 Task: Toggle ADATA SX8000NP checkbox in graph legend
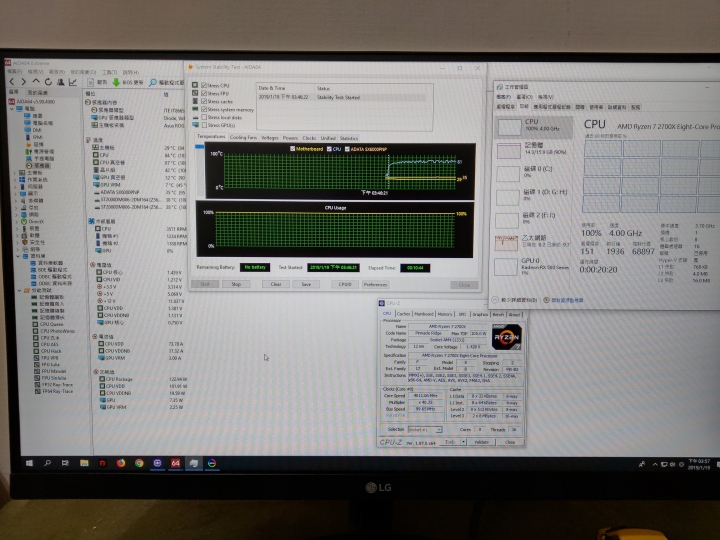pyautogui.click(x=347, y=149)
